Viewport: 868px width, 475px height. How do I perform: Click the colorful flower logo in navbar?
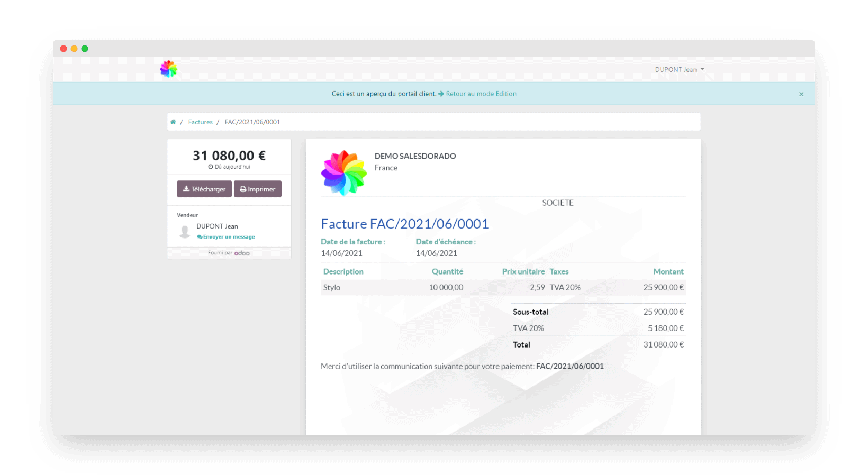coord(169,69)
